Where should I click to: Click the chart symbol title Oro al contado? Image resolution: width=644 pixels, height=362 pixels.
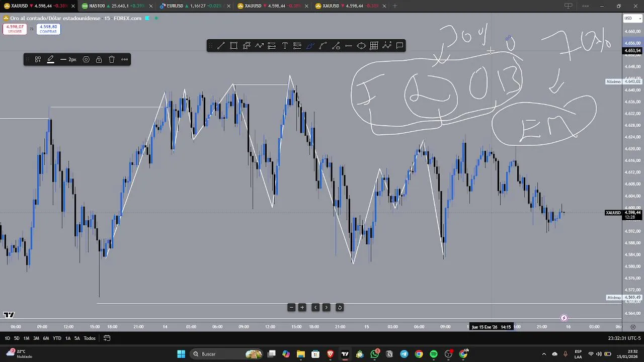point(75,18)
